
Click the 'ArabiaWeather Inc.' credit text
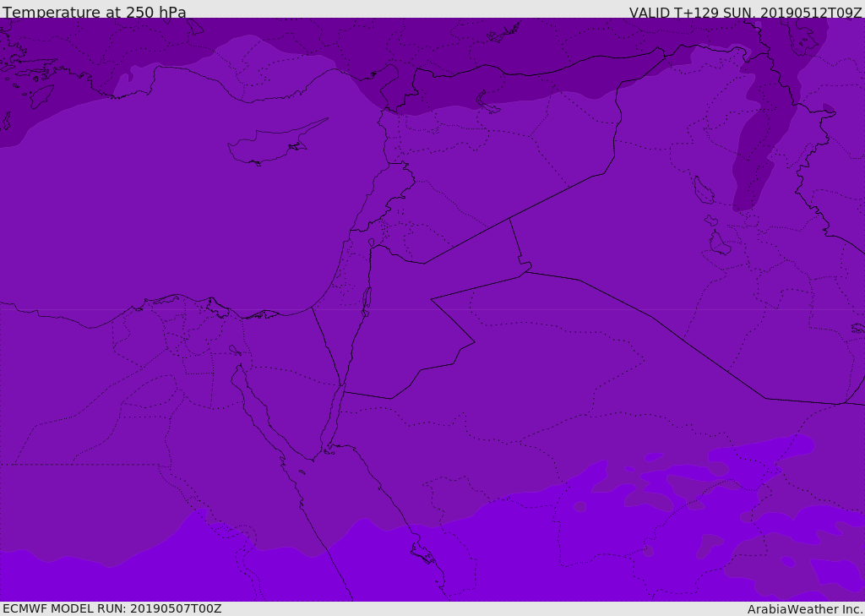[806, 609]
